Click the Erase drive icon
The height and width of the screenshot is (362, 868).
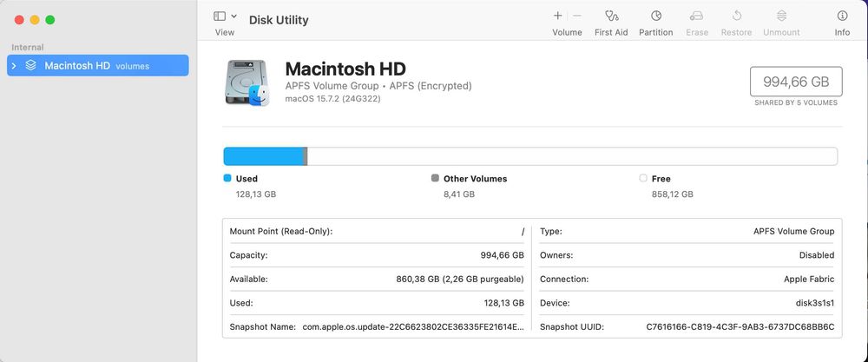(x=696, y=16)
